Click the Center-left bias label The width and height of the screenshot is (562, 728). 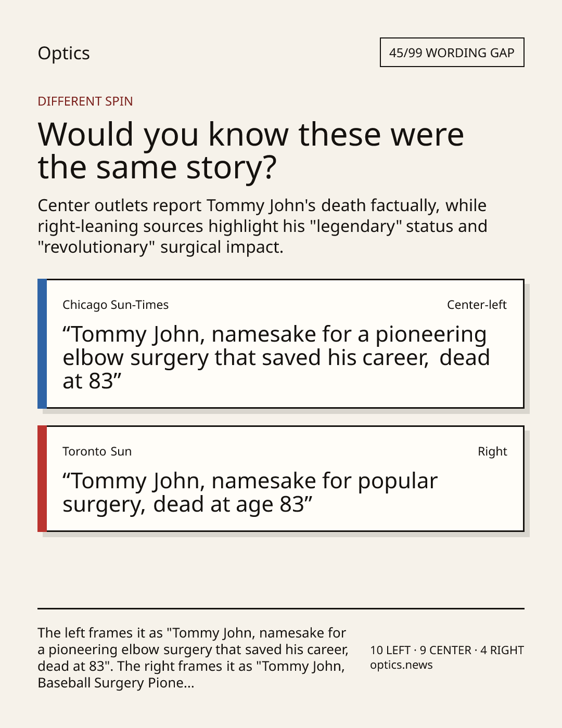tap(477, 305)
